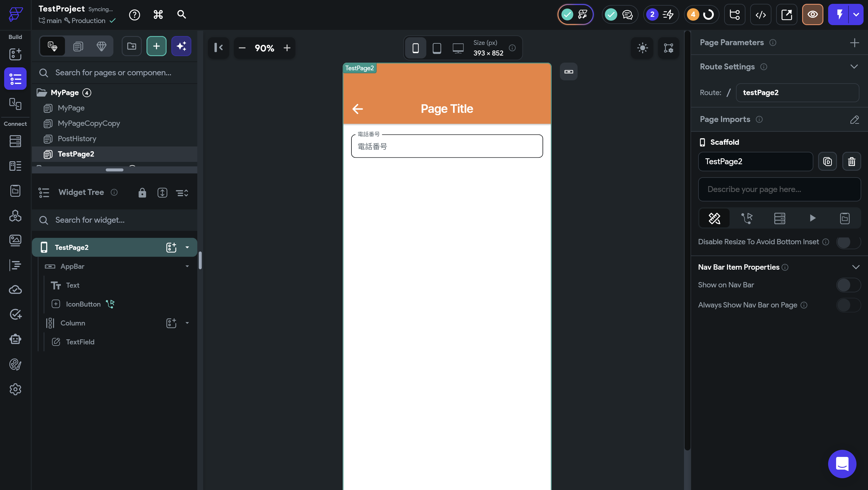The image size is (868, 490).
Task: Open the Theme Settings palette icon in sidebar
Action: pos(15,364)
